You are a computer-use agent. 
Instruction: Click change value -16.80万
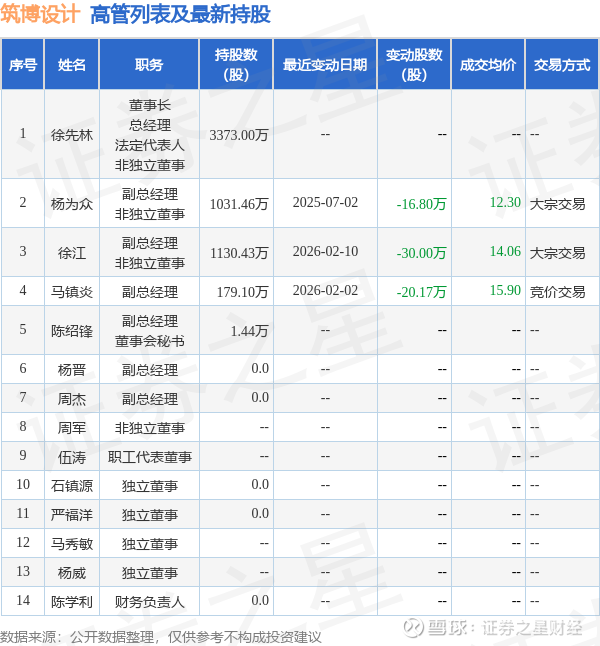click(422, 204)
